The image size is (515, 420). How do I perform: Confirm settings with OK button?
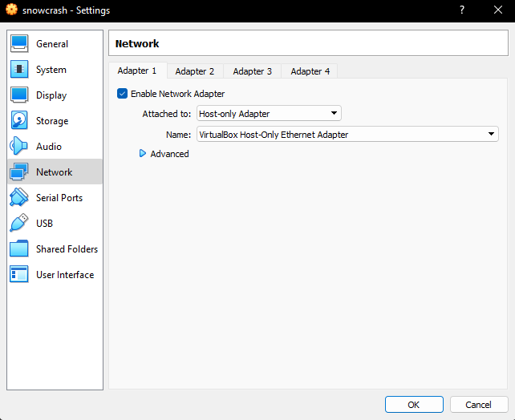coord(414,405)
